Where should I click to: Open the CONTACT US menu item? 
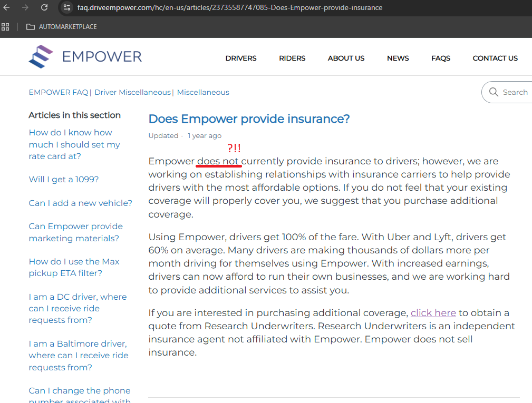pos(495,58)
